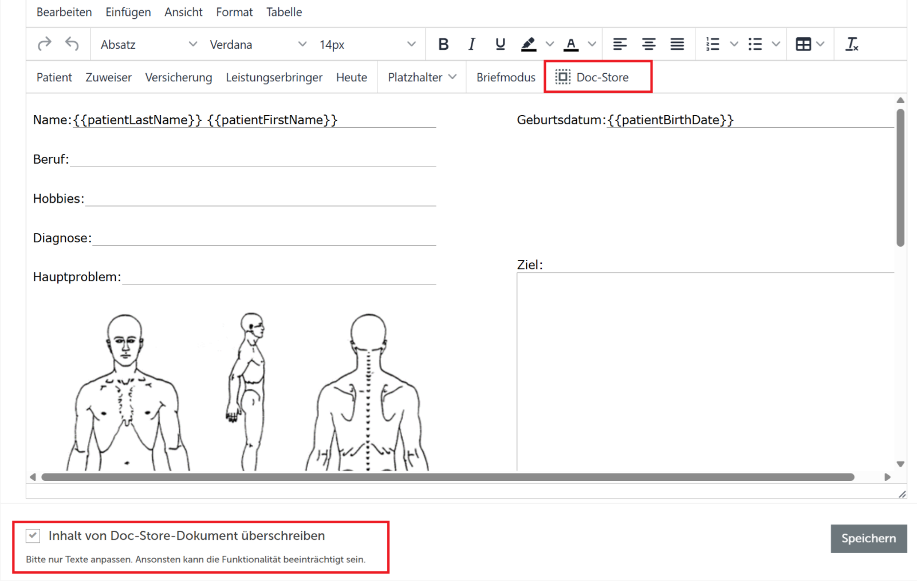Click the redo arrow icon
The height and width of the screenshot is (588, 917).
click(45, 44)
